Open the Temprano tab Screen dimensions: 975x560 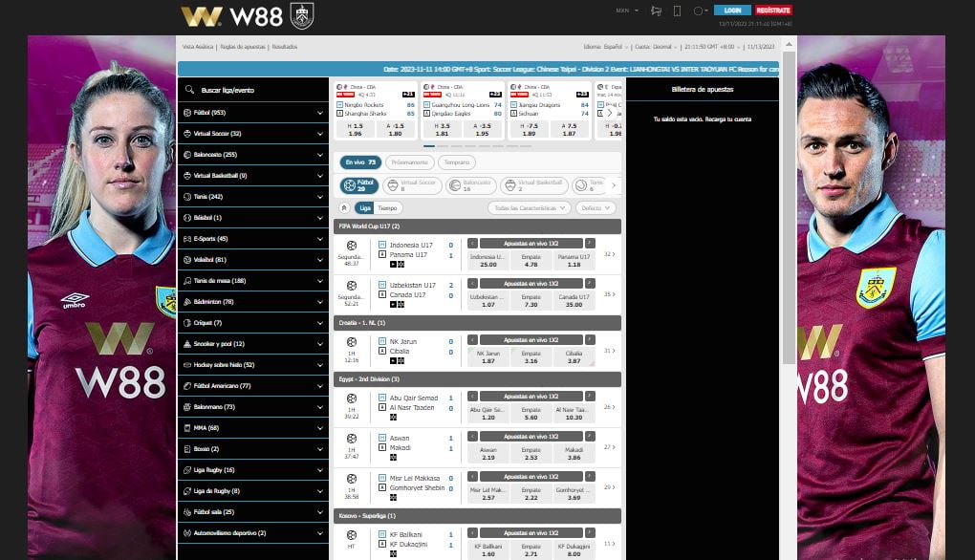click(457, 162)
